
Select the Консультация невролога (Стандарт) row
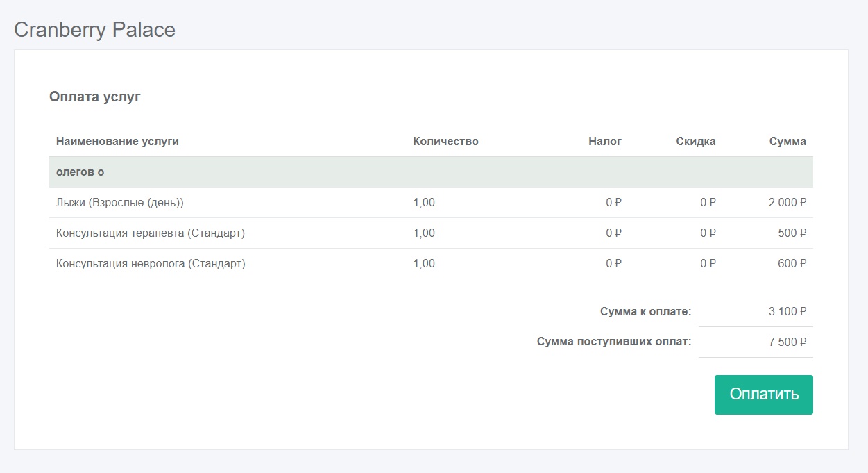coord(151,264)
